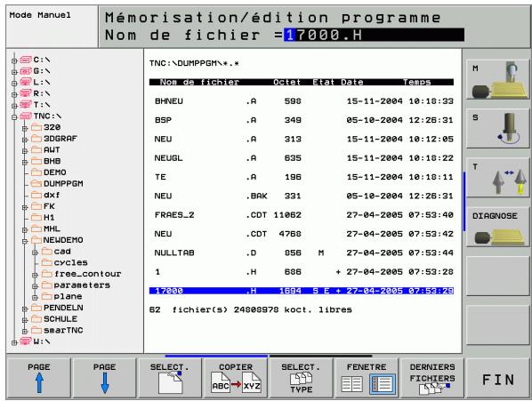532x401 pixels.
Task: Expand the G:\ drive node
Action: pos(14,72)
